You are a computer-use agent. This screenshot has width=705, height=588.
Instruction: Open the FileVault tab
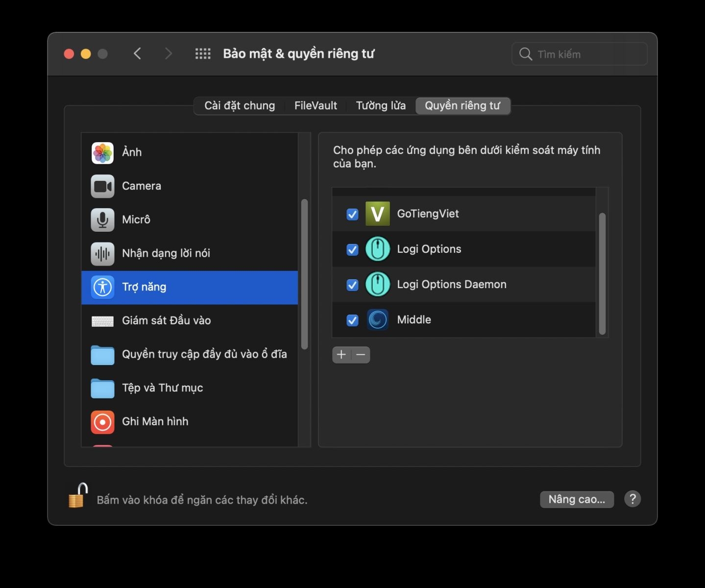coord(316,106)
